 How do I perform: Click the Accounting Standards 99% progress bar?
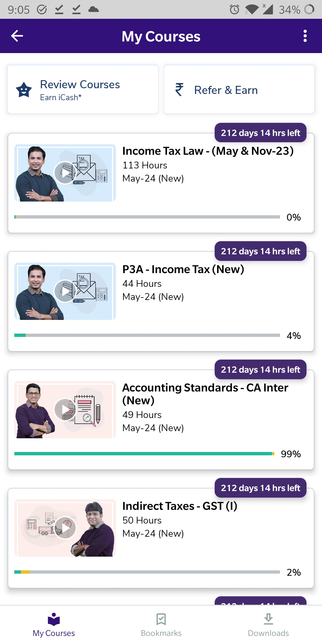144,454
